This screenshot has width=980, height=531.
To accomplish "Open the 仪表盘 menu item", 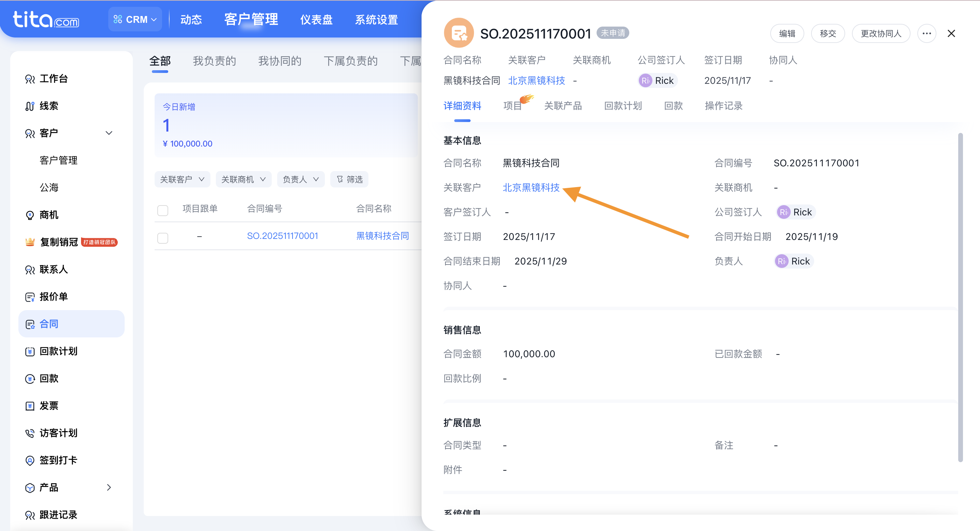I will (x=316, y=20).
